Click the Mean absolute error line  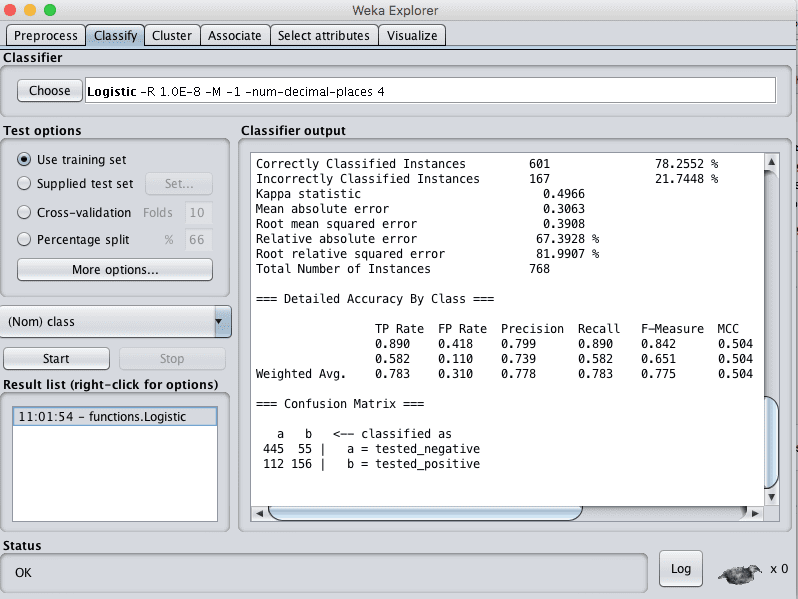pos(420,209)
